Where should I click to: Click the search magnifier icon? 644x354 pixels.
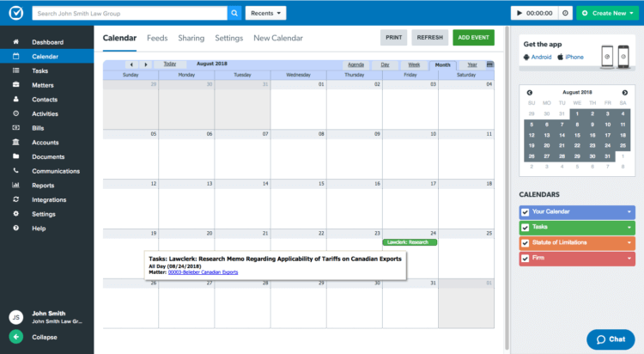[234, 13]
